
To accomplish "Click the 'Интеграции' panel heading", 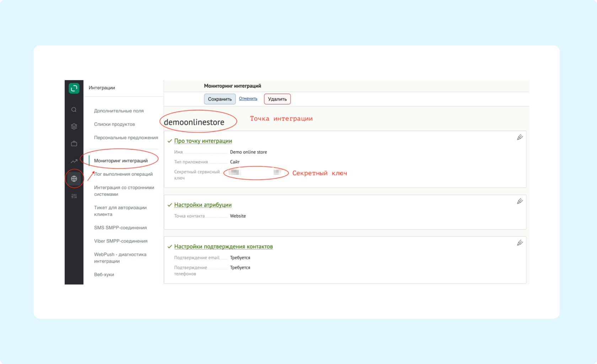I will [x=102, y=88].
